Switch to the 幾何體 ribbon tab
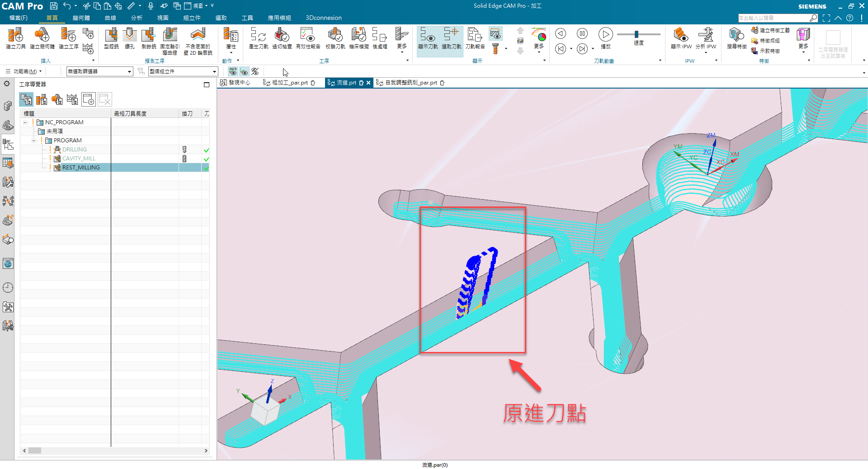This screenshot has height=469, width=868. pyautogui.click(x=81, y=18)
